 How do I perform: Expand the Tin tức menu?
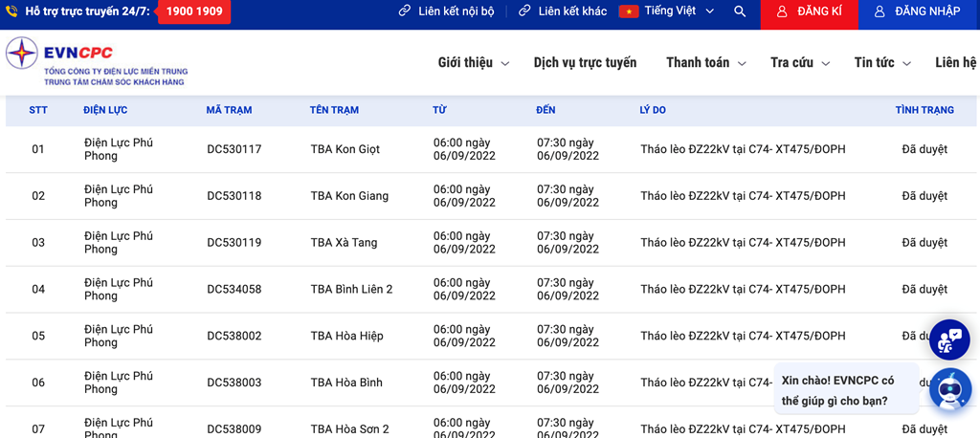point(882,62)
